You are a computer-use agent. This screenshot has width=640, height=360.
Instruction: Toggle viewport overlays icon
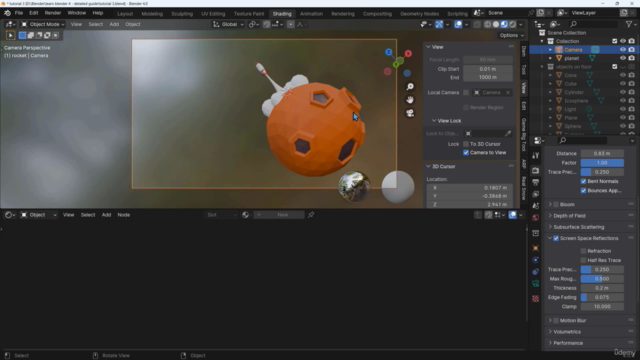tap(458, 24)
